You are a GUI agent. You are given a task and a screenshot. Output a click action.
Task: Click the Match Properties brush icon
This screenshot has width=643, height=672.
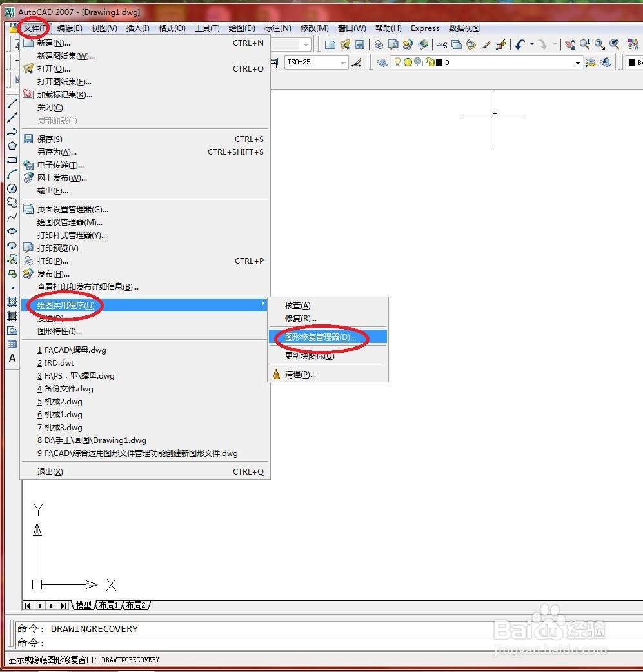(x=486, y=44)
